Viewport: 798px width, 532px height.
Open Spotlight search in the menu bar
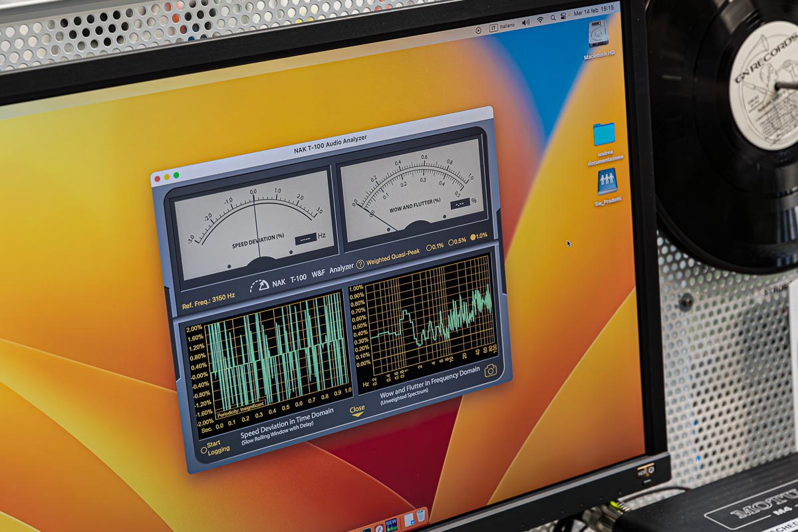[553, 18]
